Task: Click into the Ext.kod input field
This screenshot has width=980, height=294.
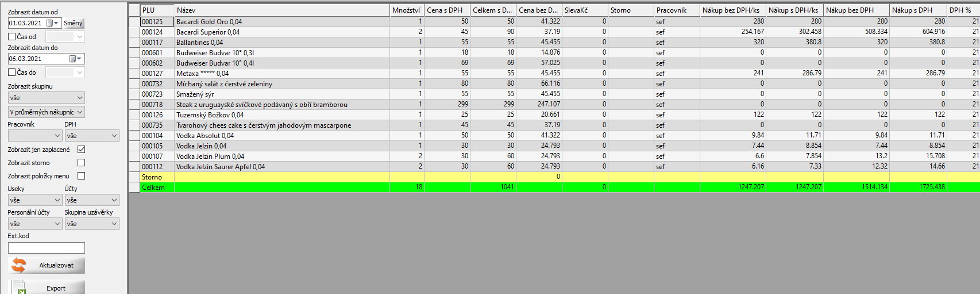Action: (46, 248)
